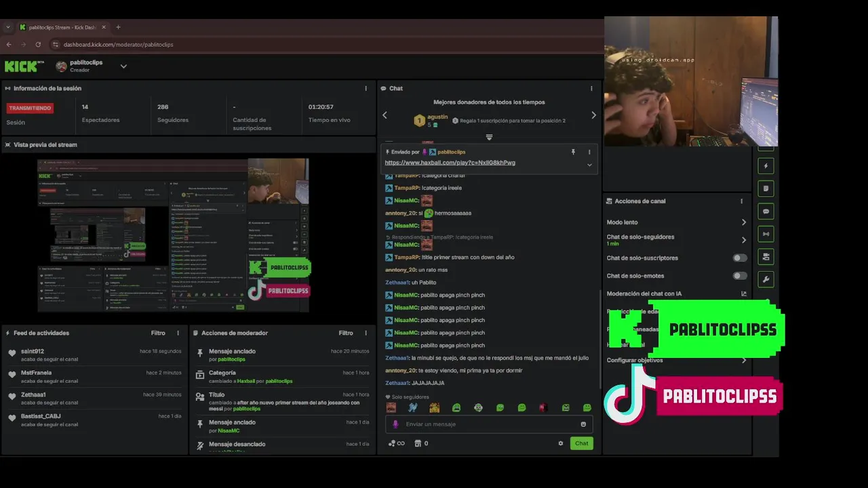Reload the page with the browser refresh icon
This screenshot has height=488, width=868.
click(x=38, y=44)
